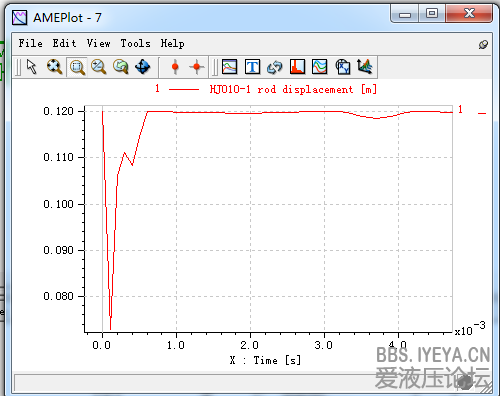Click the pin icon on the menu bar

[x=483, y=44]
